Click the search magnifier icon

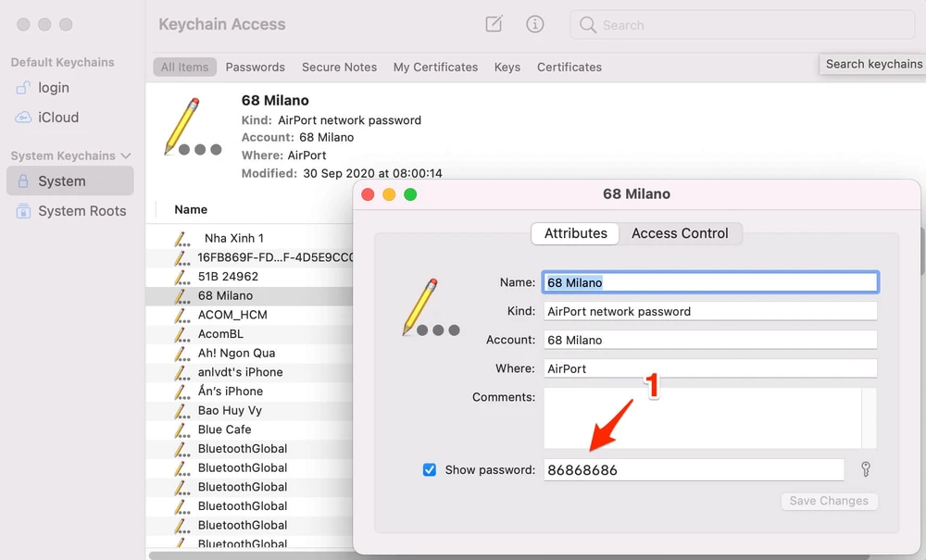click(587, 25)
